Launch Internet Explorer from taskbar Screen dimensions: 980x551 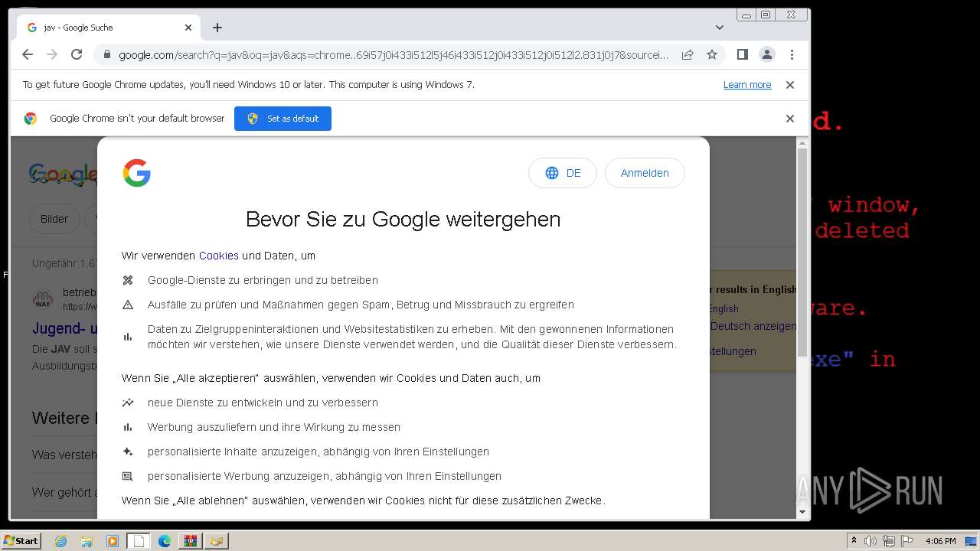tap(60, 541)
